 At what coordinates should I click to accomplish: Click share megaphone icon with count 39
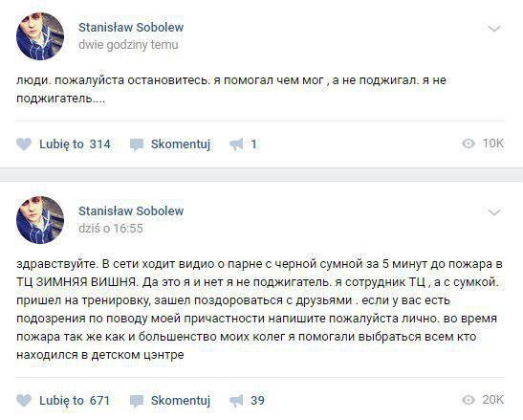pyautogui.click(x=236, y=401)
